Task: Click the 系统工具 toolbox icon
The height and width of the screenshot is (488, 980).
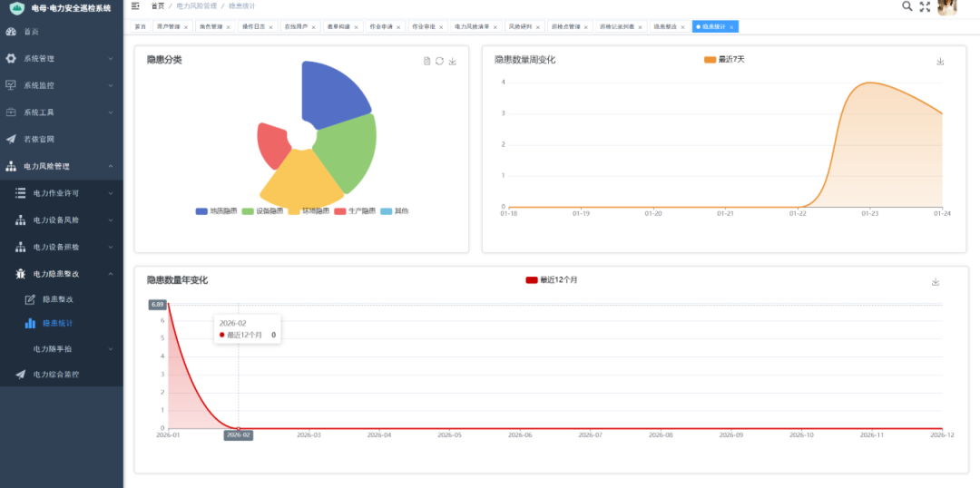Action: click(11, 112)
